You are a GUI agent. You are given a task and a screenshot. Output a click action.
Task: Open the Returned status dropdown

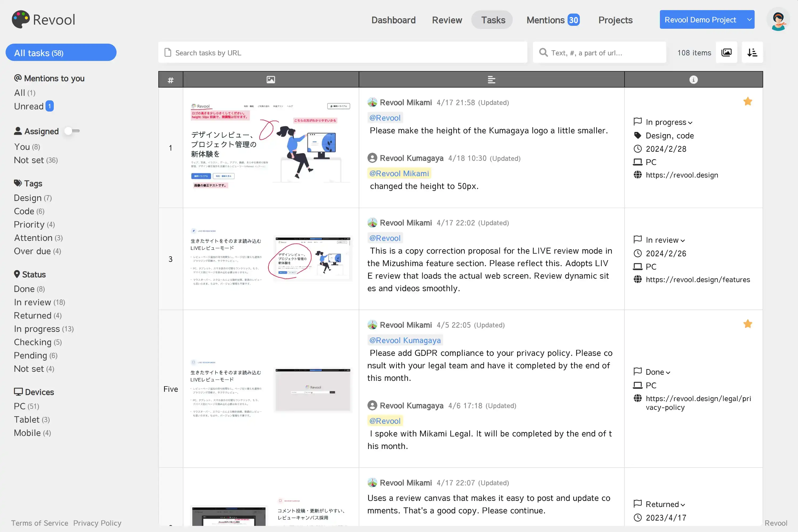[665, 505]
